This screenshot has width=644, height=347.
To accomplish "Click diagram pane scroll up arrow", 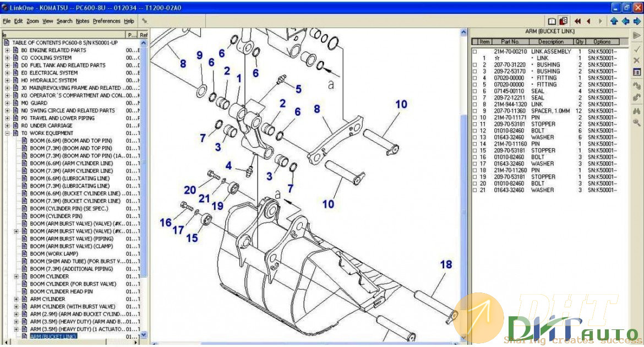I will coord(463,32).
